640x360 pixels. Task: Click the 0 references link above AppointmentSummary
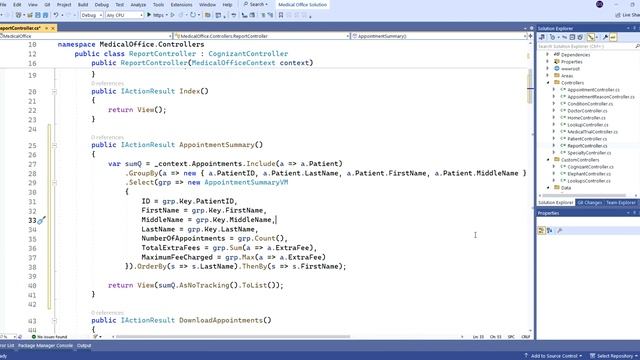click(107, 137)
